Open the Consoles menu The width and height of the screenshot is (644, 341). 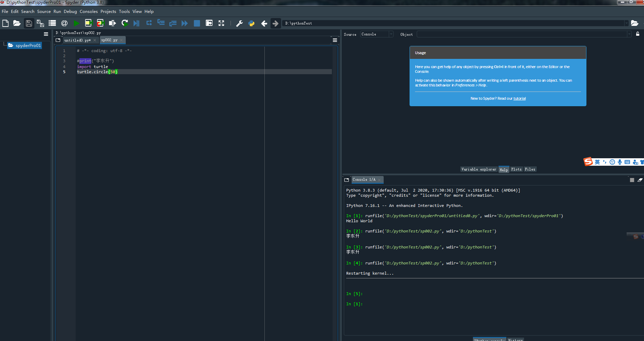89,11
